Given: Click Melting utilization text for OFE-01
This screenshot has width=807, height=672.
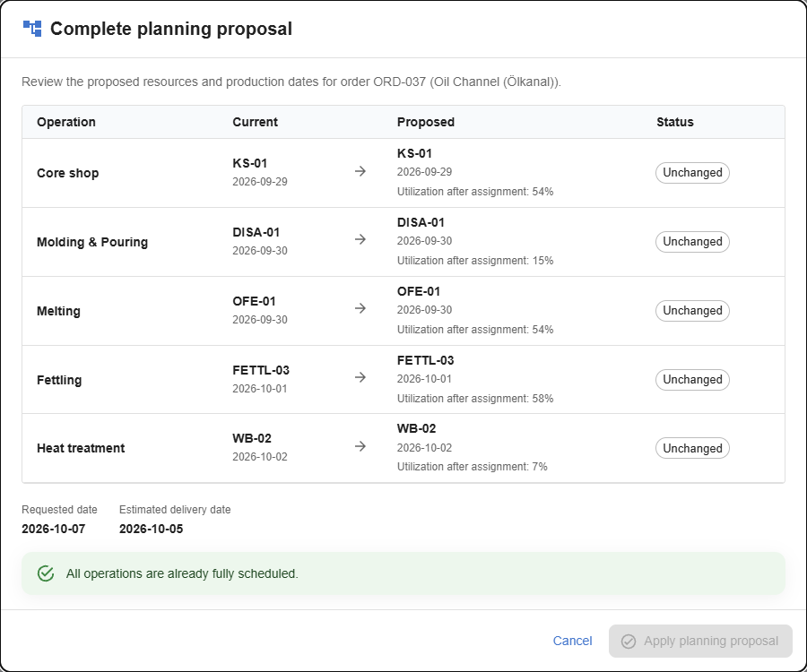Looking at the screenshot, I should click(x=475, y=330).
